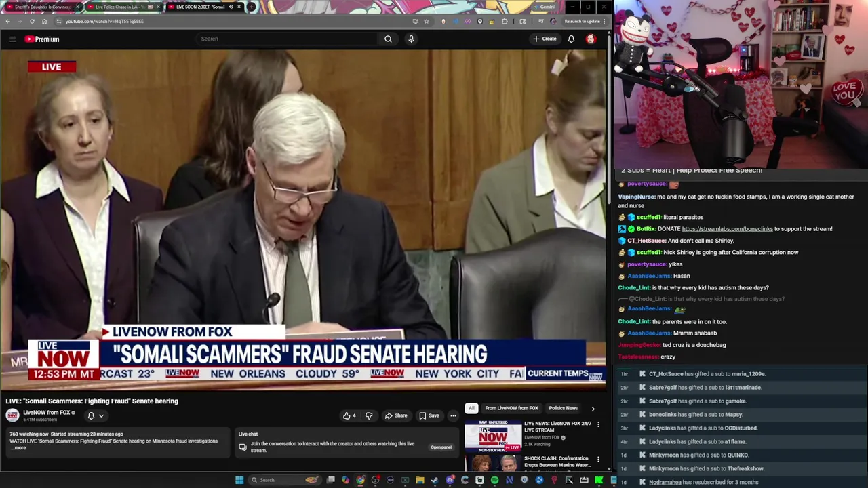868x488 pixels.
Task: Click the Create button
Action: coord(545,39)
